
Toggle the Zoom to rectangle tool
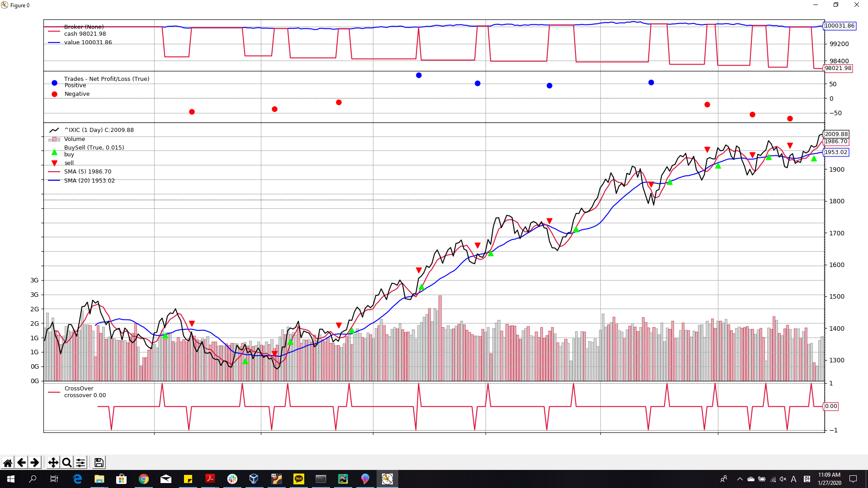66,462
